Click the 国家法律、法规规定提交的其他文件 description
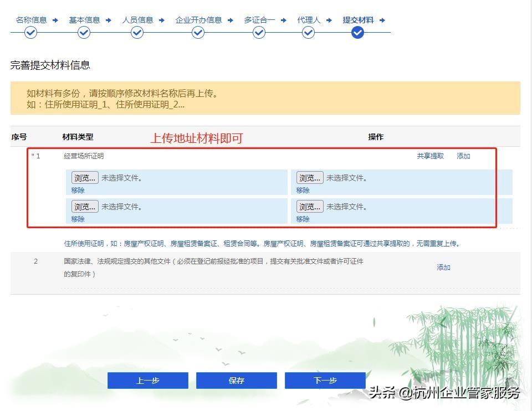Viewport: 532px width, 411px height. (x=213, y=268)
